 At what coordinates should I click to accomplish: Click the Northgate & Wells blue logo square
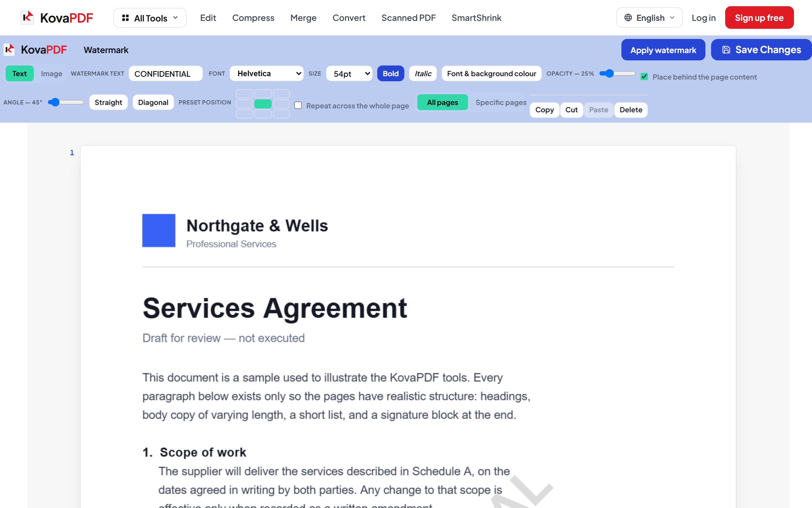(159, 231)
